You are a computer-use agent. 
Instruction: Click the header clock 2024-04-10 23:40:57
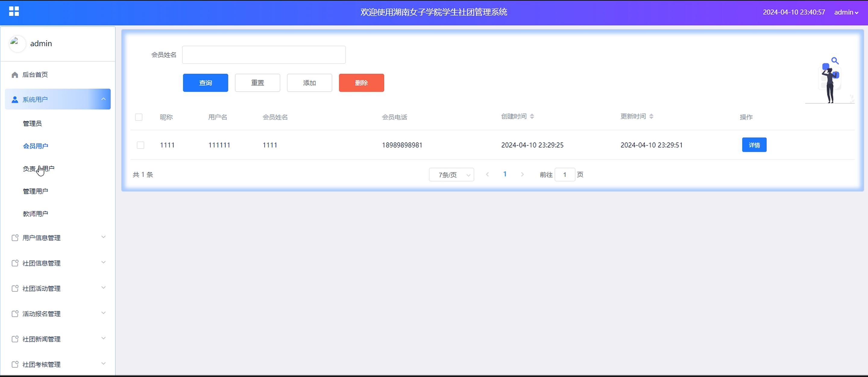click(x=794, y=12)
